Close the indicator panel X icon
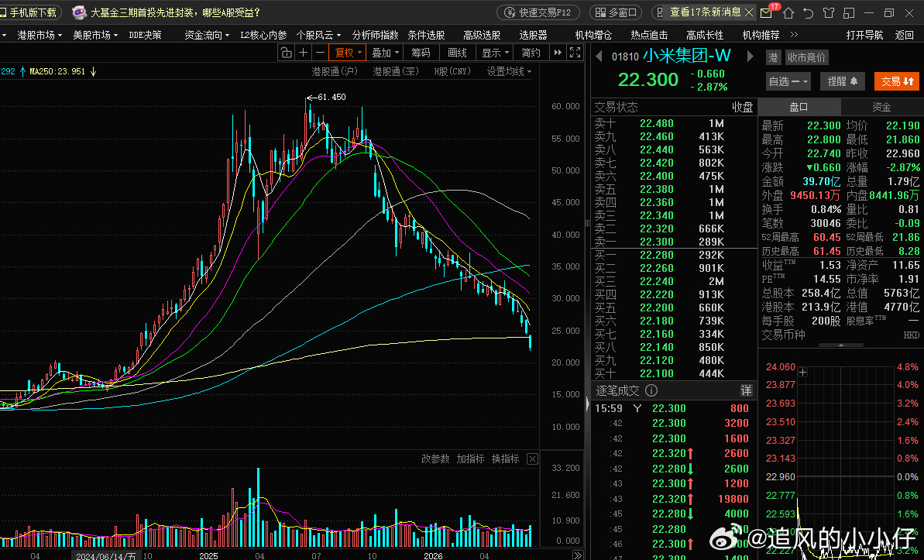 click(532, 459)
